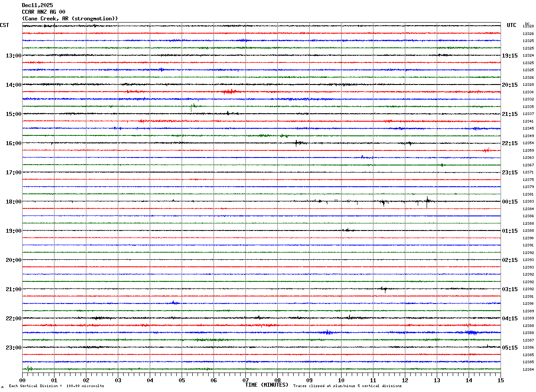
Task: Click the DC offset value 12383
Action: (528, 202)
